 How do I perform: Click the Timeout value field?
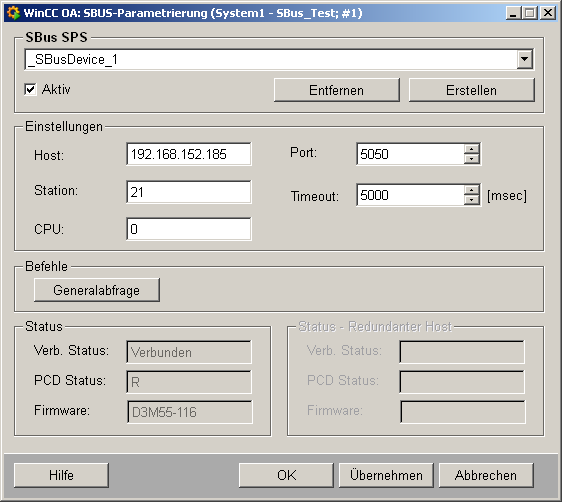(x=411, y=195)
